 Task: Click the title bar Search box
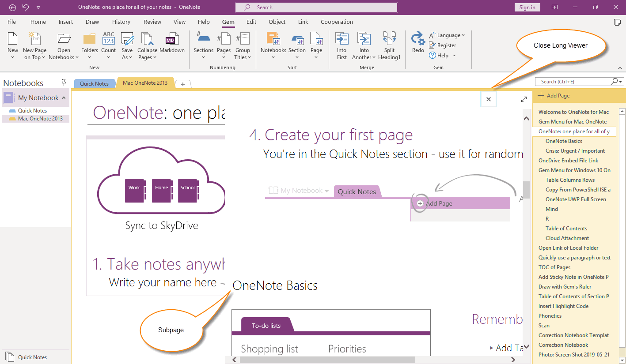click(316, 8)
